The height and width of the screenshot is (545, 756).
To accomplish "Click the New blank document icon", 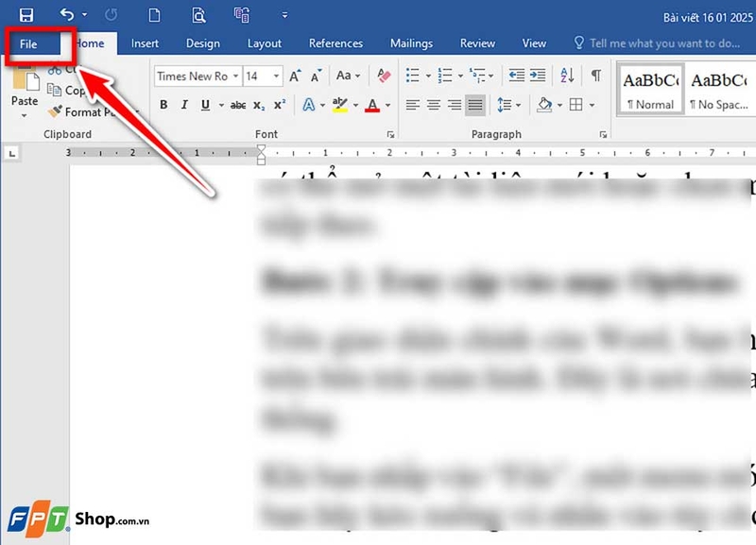I will pyautogui.click(x=154, y=15).
